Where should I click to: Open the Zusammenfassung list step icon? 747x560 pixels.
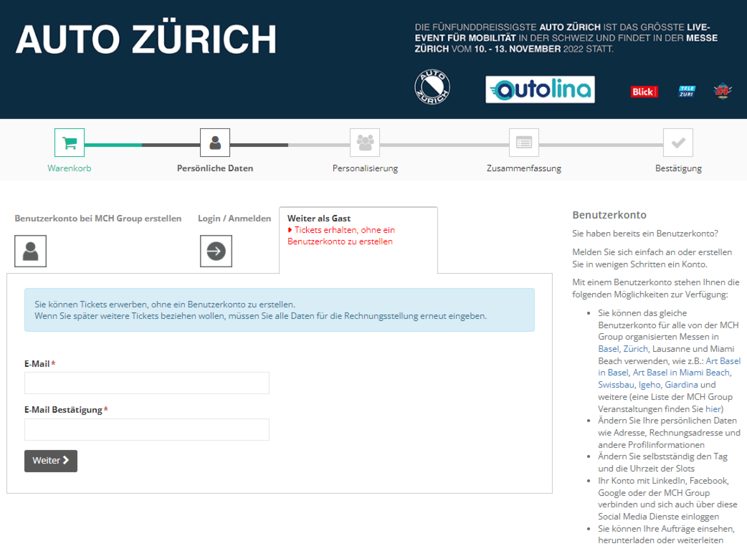point(524,143)
